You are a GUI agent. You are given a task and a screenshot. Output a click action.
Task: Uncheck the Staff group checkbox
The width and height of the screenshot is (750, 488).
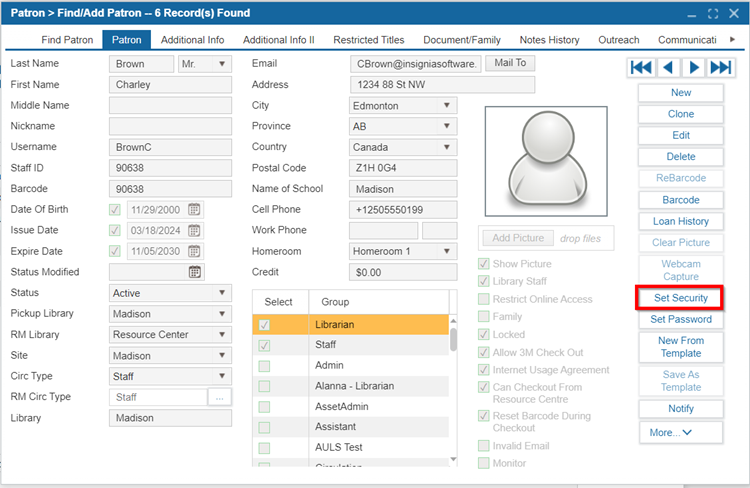(264, 345)
